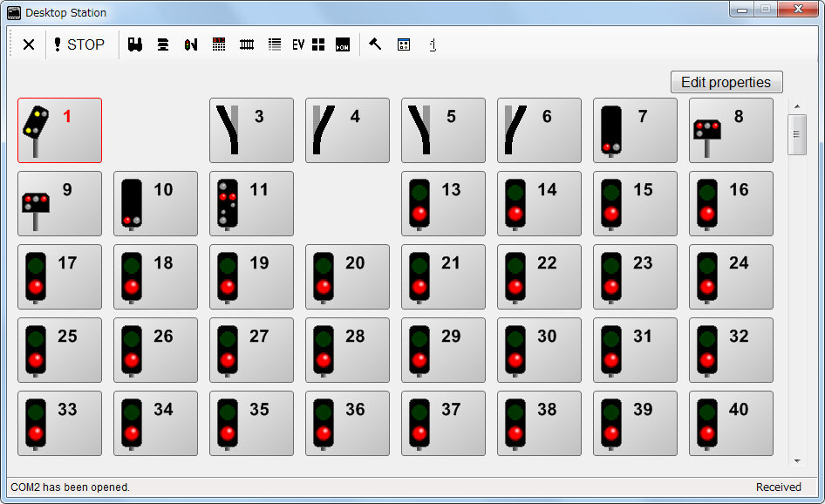The height and width of the screenshot is (504, 825).
Task: Toggle red signal number 17
Action: (59, 276)
